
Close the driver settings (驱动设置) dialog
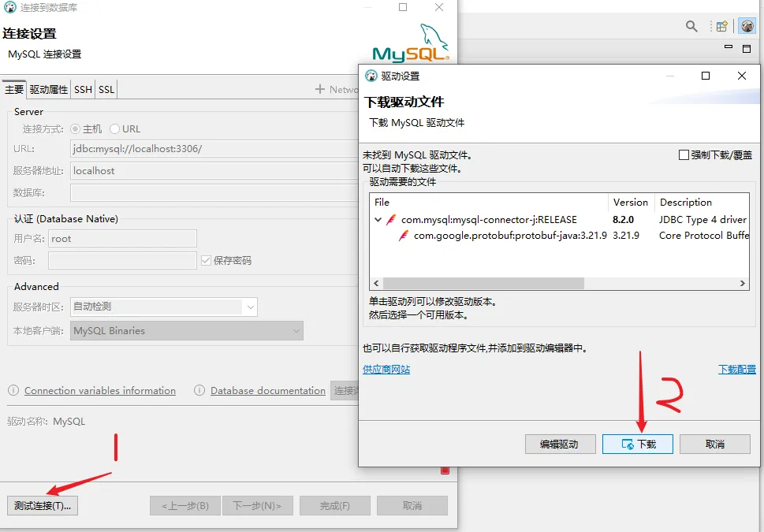742,76
